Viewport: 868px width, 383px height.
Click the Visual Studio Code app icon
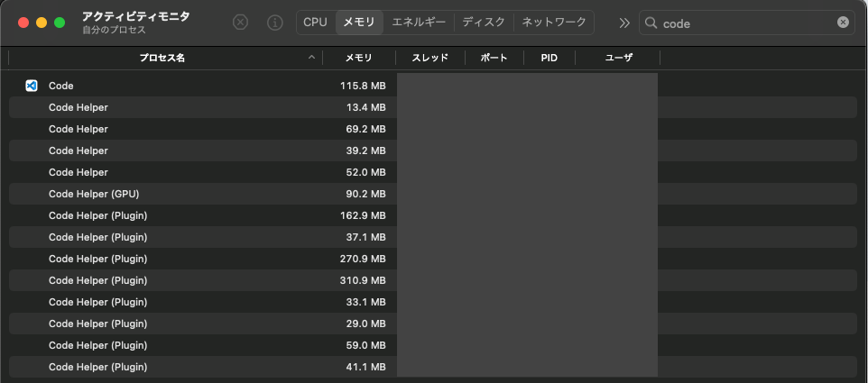(32, 86)
